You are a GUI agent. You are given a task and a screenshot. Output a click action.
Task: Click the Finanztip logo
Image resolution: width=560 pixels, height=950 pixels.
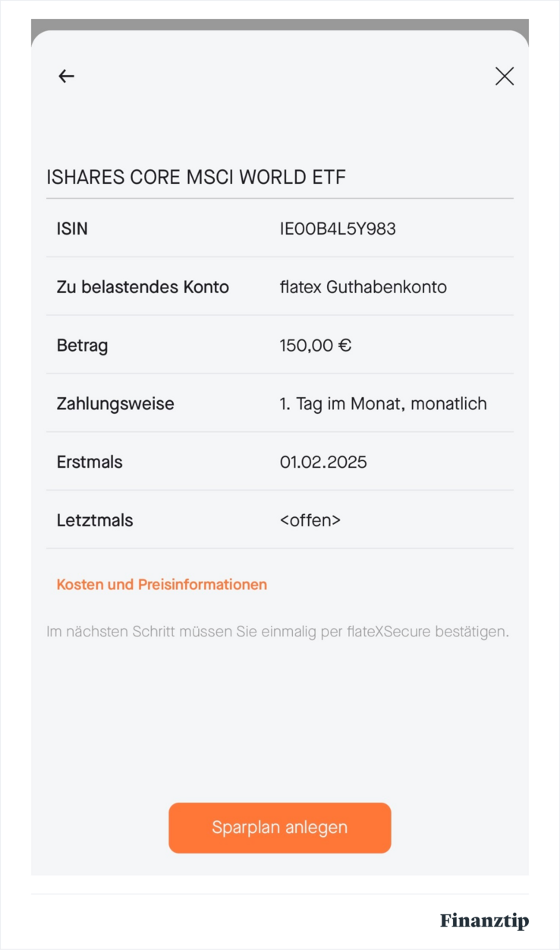[484, 921]
